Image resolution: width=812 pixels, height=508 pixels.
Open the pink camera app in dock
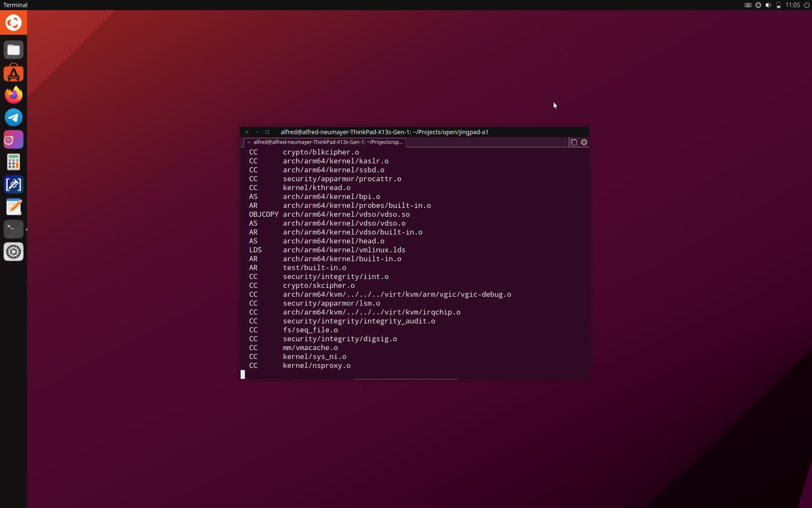(x=14, y=140)
